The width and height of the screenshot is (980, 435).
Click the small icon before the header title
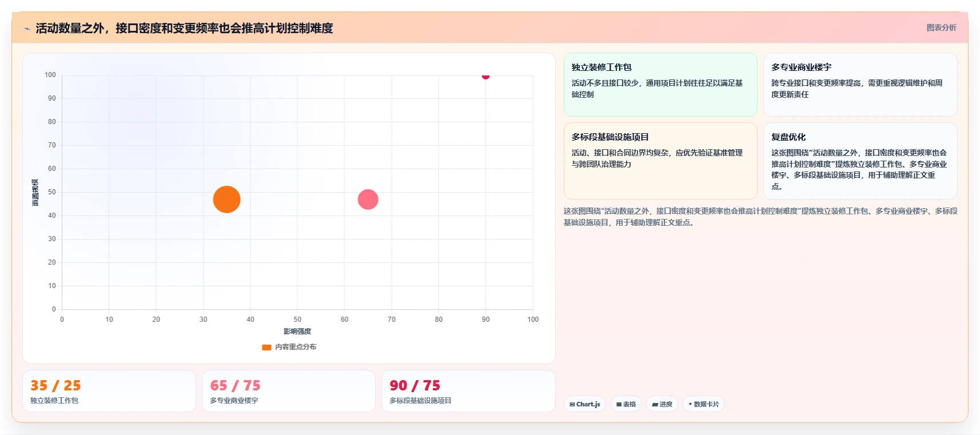(27, 29)
